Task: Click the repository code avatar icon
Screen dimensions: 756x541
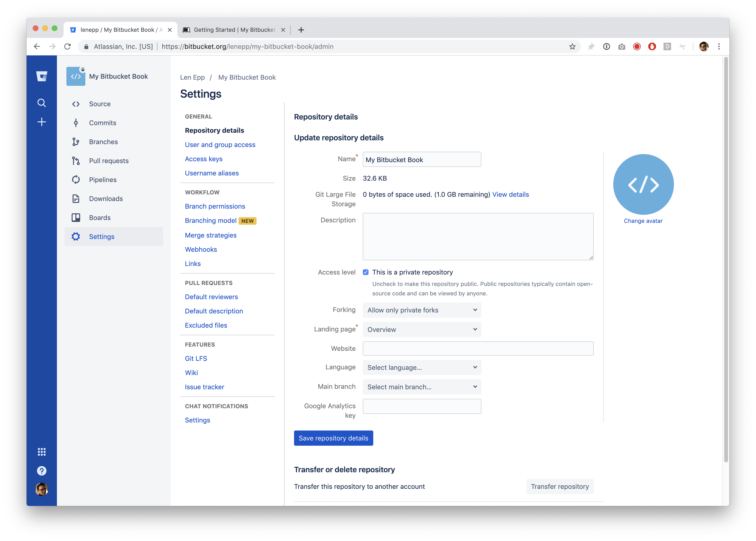Action: click(76, 76)
